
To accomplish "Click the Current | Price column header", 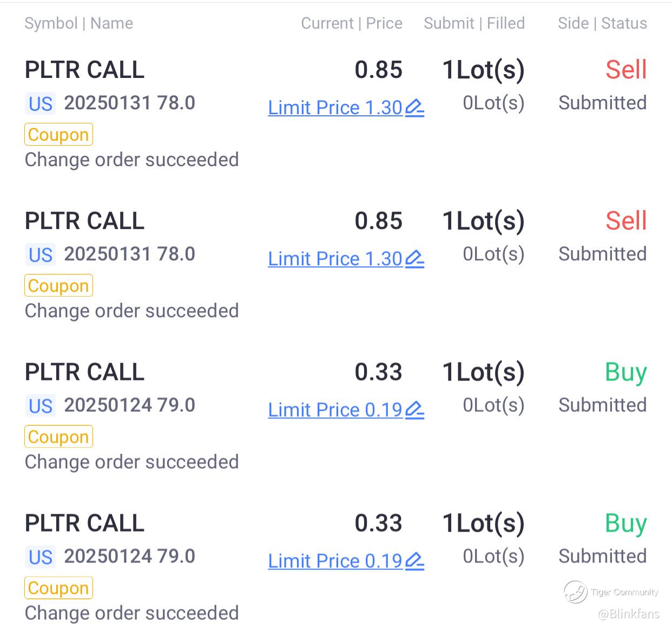I will click(x=352, y=23).
